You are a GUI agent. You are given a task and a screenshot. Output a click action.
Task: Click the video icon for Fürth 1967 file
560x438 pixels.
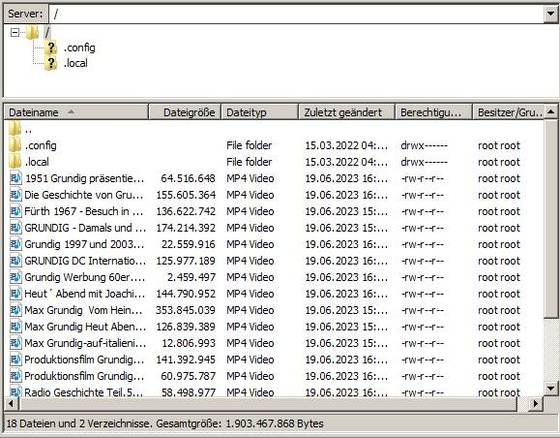point(16,211)
